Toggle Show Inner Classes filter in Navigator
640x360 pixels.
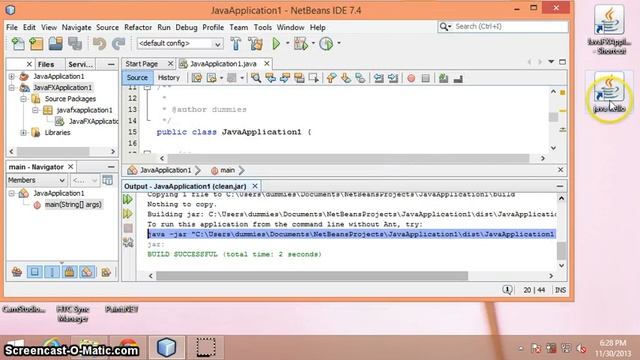(87, 272)
